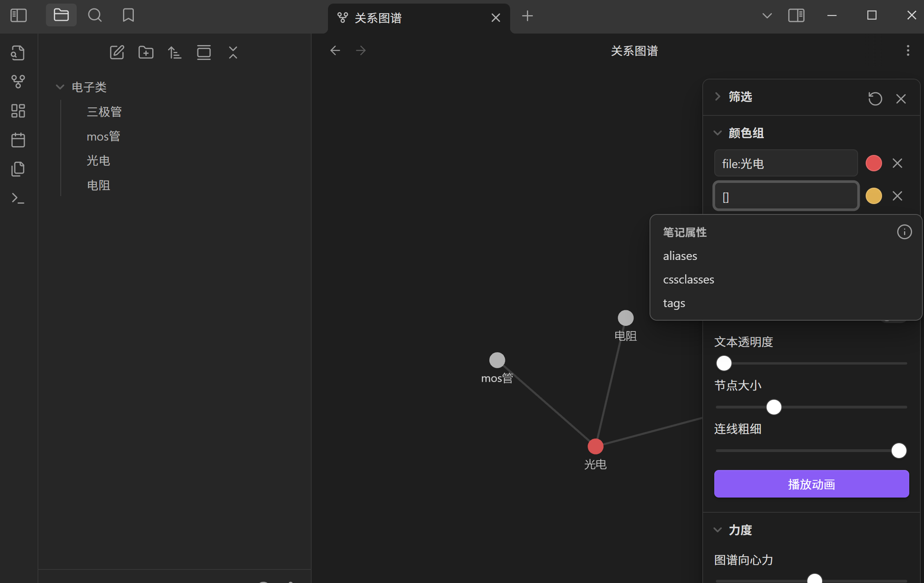Screen dimensions: 924x583
Task: Open the quick switcher icon in ribbon
Action: 18,53
